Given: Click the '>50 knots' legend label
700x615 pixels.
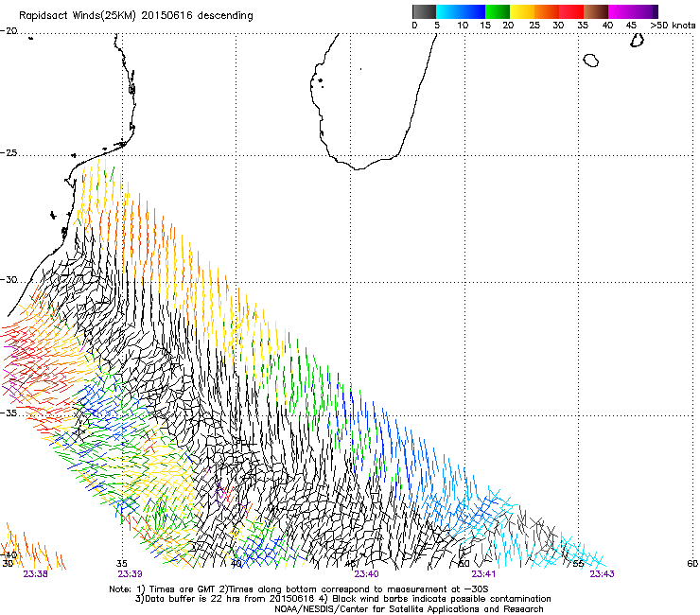Looking at the screenshot, I should click(673, 26).
